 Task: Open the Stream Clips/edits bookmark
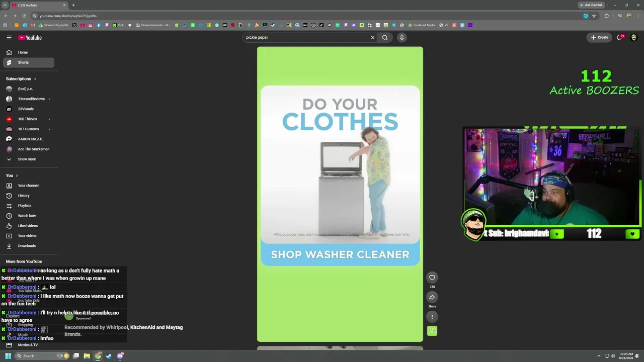pos(54,25)
